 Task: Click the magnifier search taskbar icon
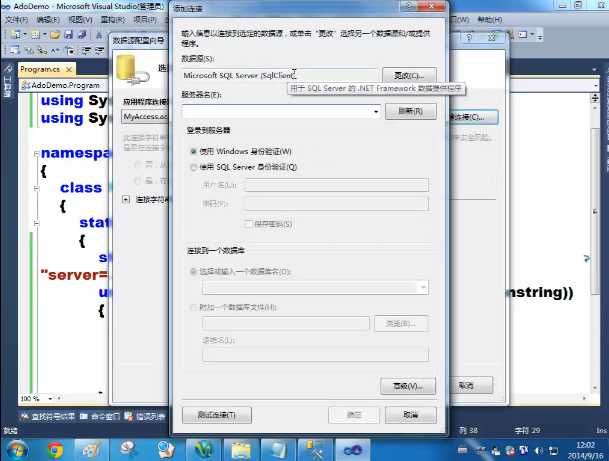tap(166, 450)
